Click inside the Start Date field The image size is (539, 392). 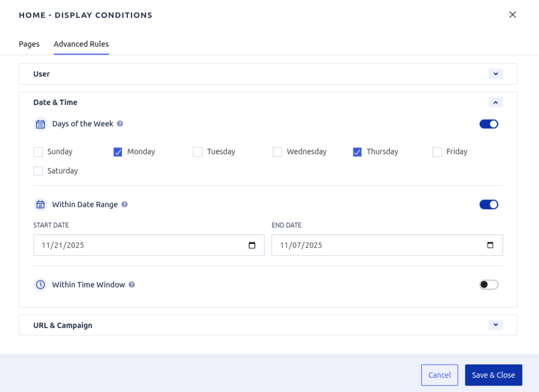coord(134,245)
